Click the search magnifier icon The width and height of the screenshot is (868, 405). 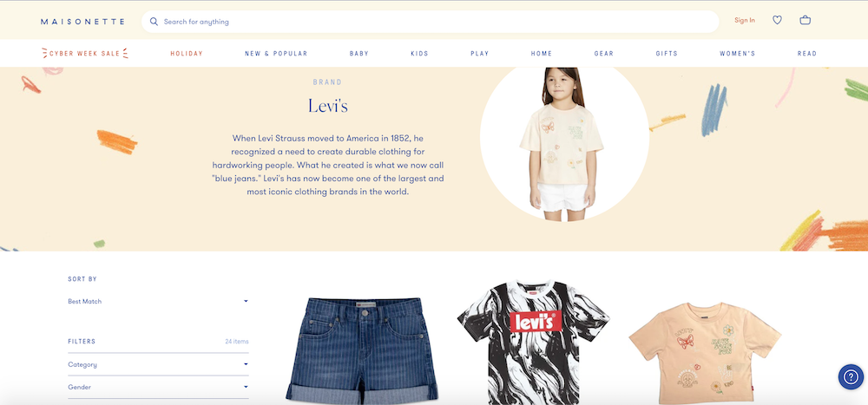point(154,22)
